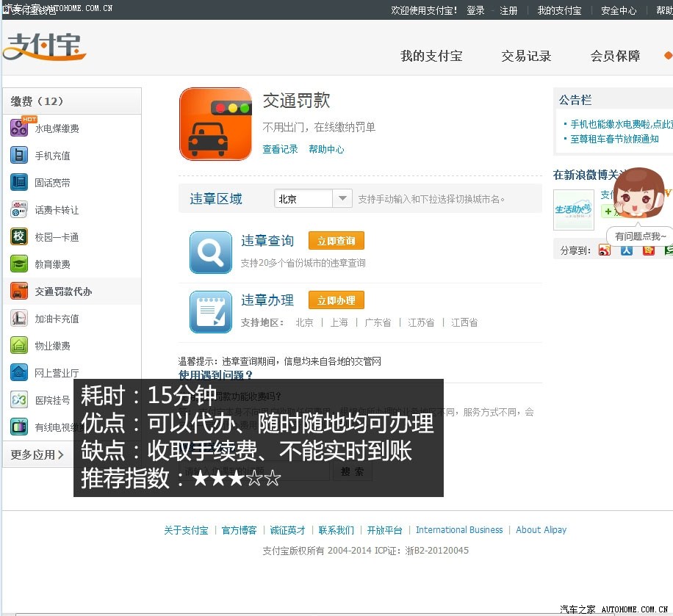Share to Sina Weibo icon

tap(605, 250)
